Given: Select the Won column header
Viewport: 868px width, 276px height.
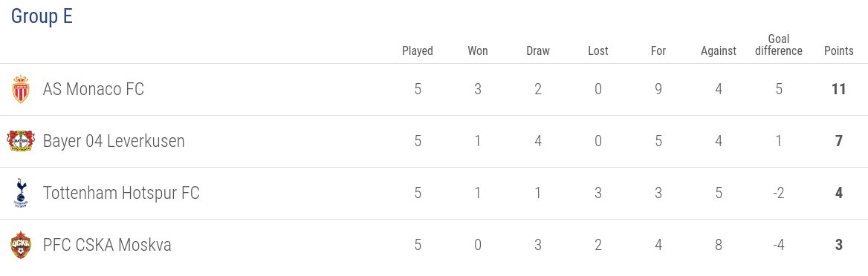Looking at the screenshot, I should coord(478,51).
